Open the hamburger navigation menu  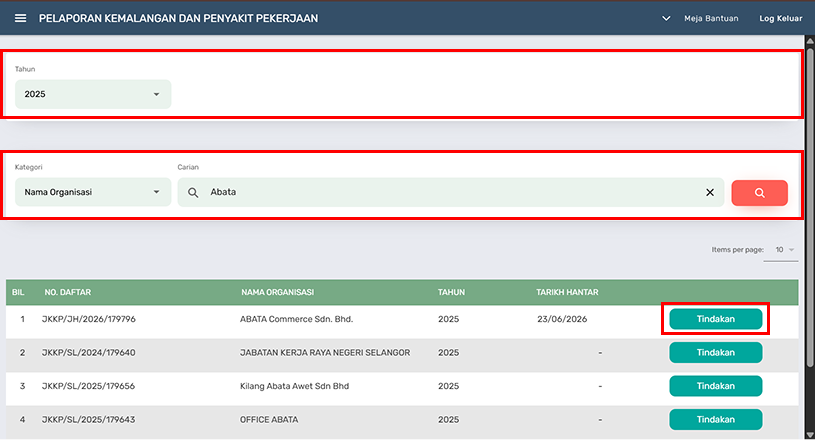tap(20, 18)
